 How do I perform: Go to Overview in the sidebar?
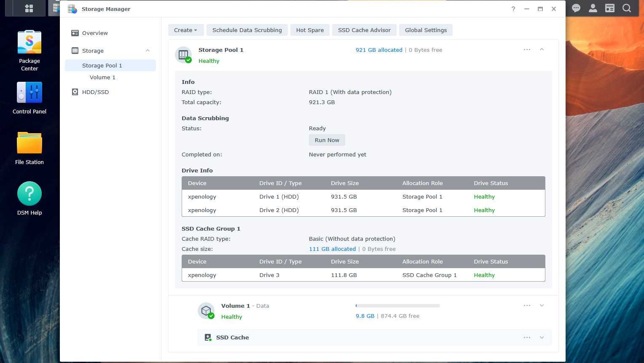click(110, 33)
